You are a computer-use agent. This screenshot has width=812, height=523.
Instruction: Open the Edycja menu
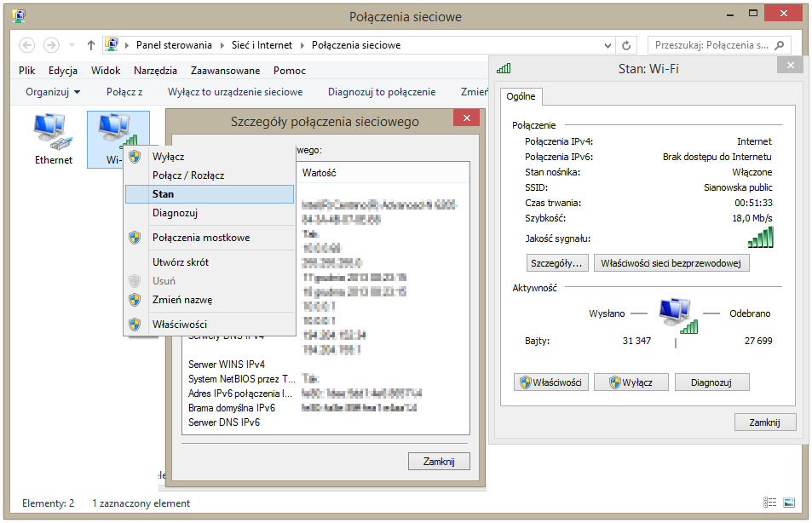(63, 71)
